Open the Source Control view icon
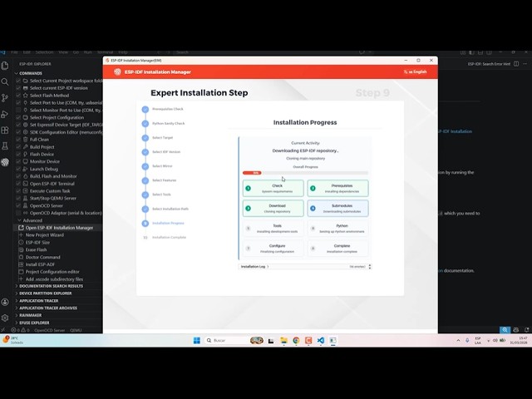The image size is (532, 399). click(x=5, y=98)
